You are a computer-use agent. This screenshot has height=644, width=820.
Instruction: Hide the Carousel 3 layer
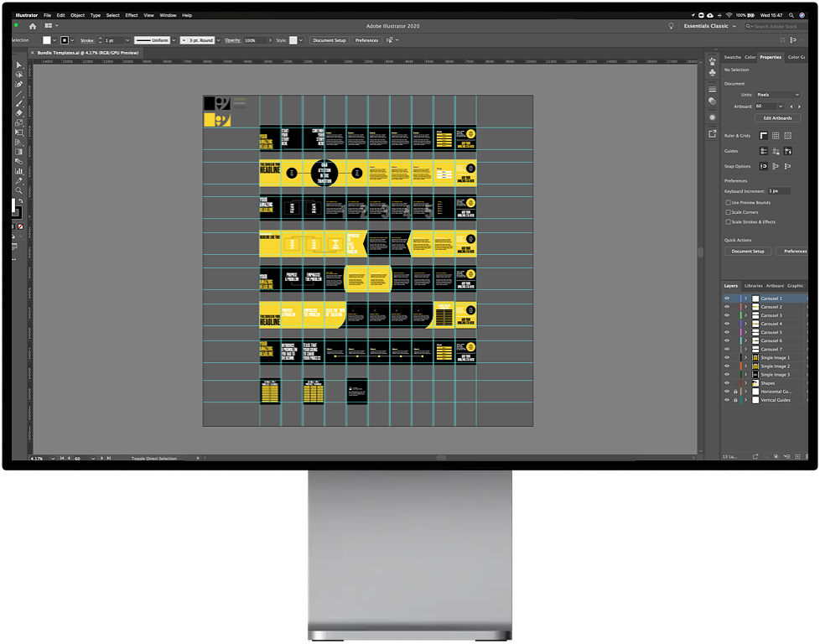coord(727,315)
